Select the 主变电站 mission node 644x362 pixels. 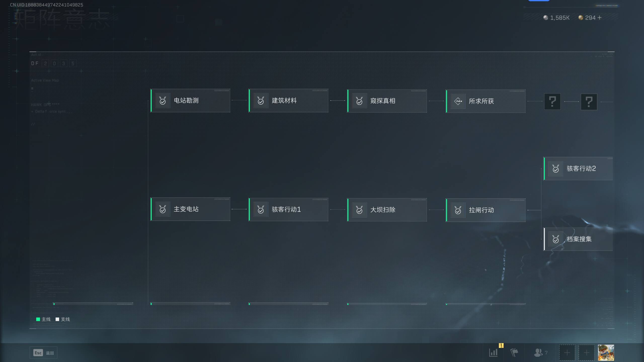click(x=190, y=209)
